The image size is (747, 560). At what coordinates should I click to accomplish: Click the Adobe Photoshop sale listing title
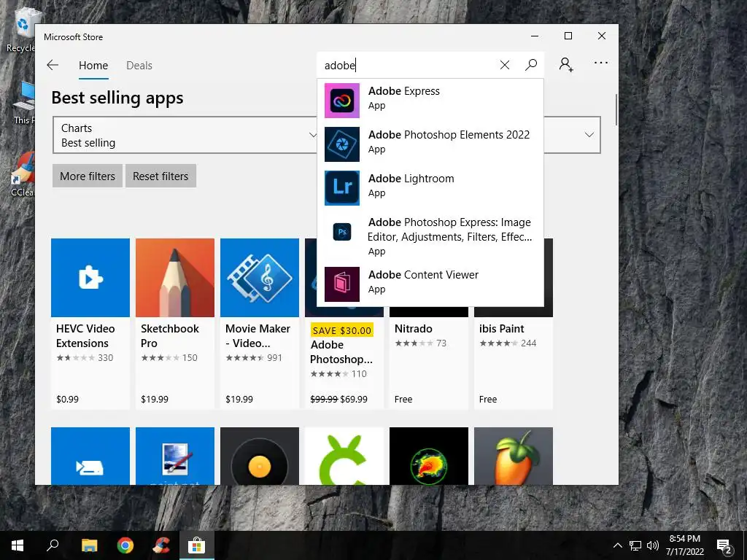click(x=341, y=352)
